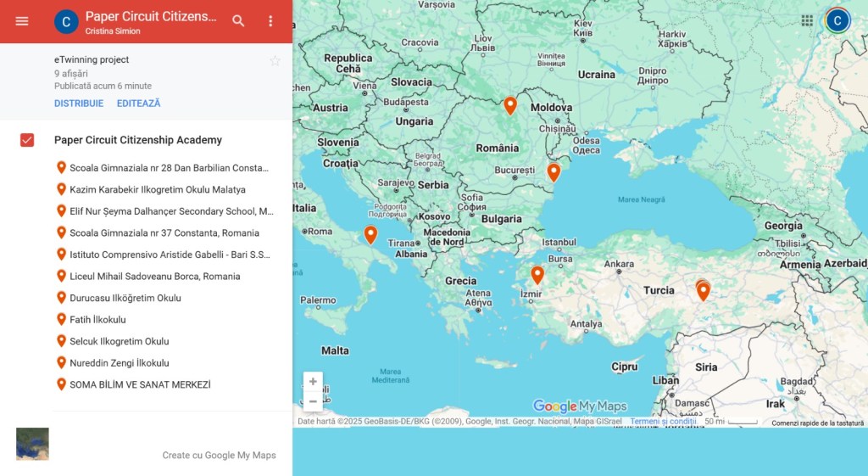This screenshot has width=868, height=476.
Task: Click the DISTRIBUIE share button
Action: [79, 104]
